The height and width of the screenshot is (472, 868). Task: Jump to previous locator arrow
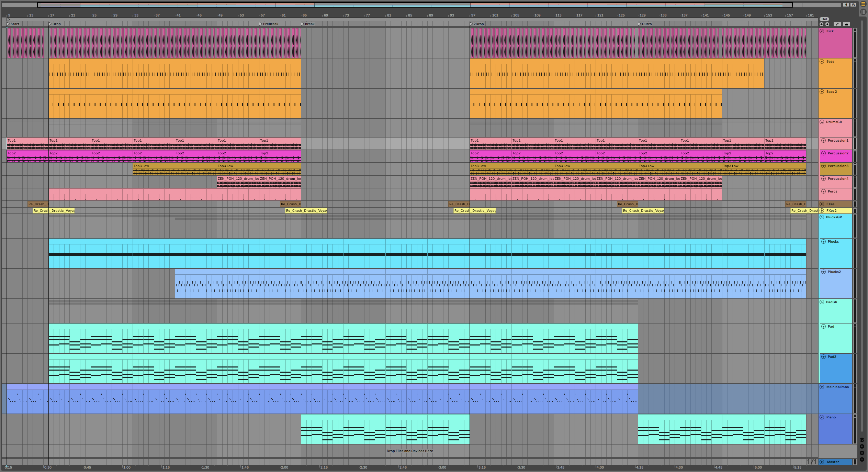coord(821,24)
